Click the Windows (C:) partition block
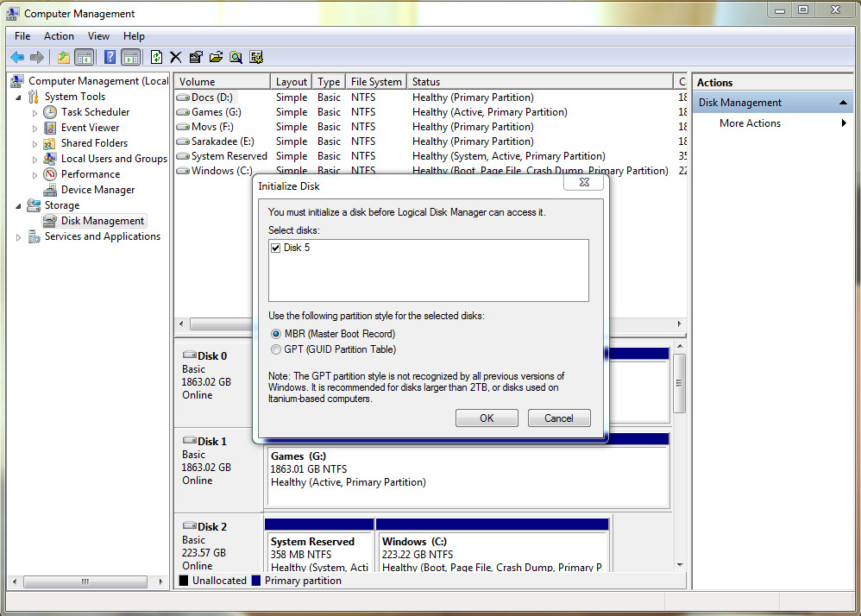Screen dimensions: 861x616 [493, 550]
